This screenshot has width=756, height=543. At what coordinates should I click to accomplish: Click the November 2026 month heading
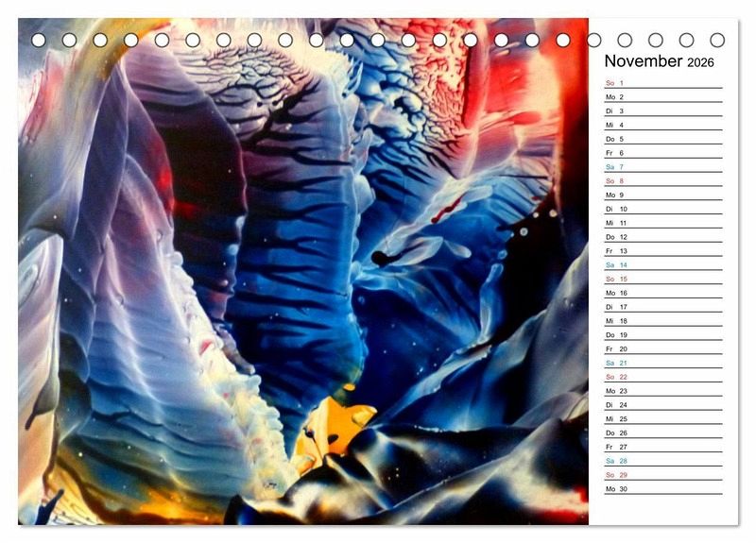[660, 61]
